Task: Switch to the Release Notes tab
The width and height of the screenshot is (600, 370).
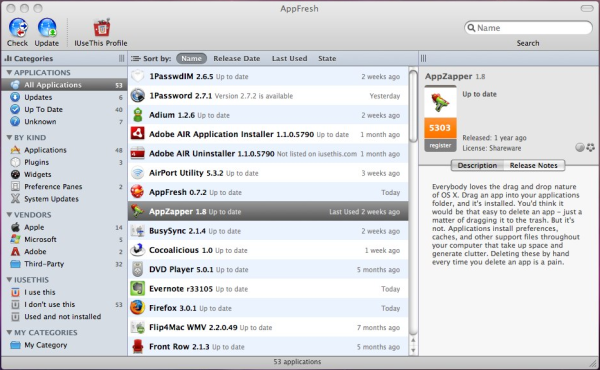Action: coord(533,165)
